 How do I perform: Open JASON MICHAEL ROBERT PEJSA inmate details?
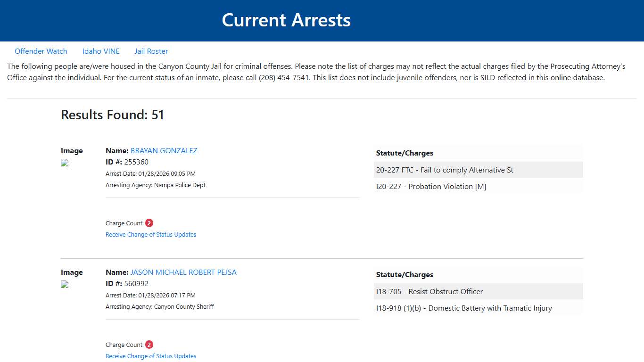[x=184, y=272]
